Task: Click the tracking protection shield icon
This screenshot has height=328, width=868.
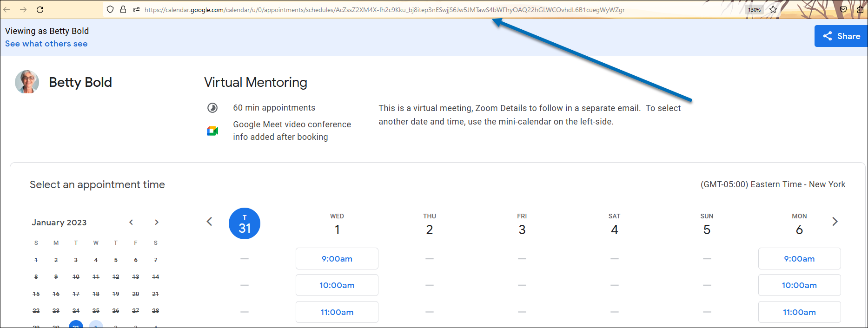Action: coord(110,9)
